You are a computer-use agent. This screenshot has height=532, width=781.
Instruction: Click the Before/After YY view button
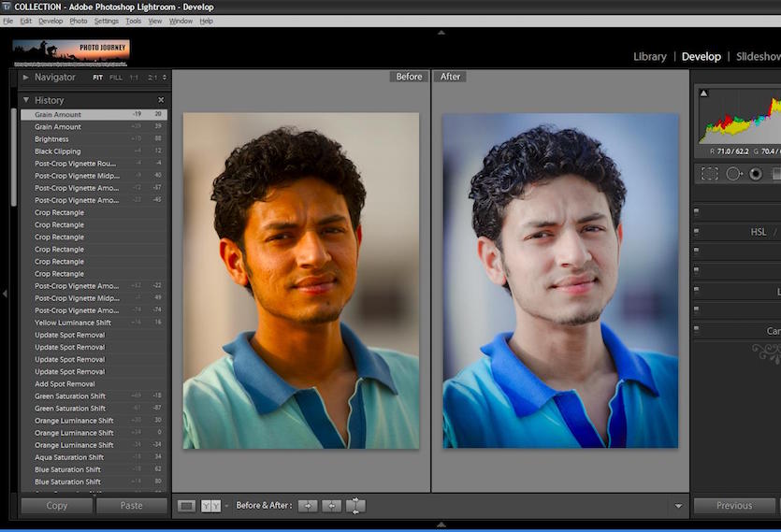pos(210,506)
